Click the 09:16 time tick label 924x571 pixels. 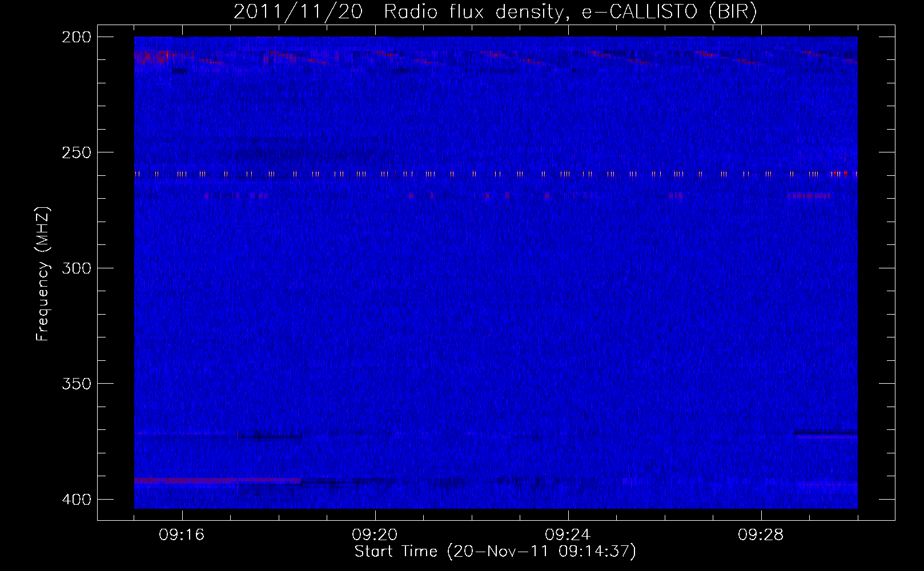[x=182, y=535]
